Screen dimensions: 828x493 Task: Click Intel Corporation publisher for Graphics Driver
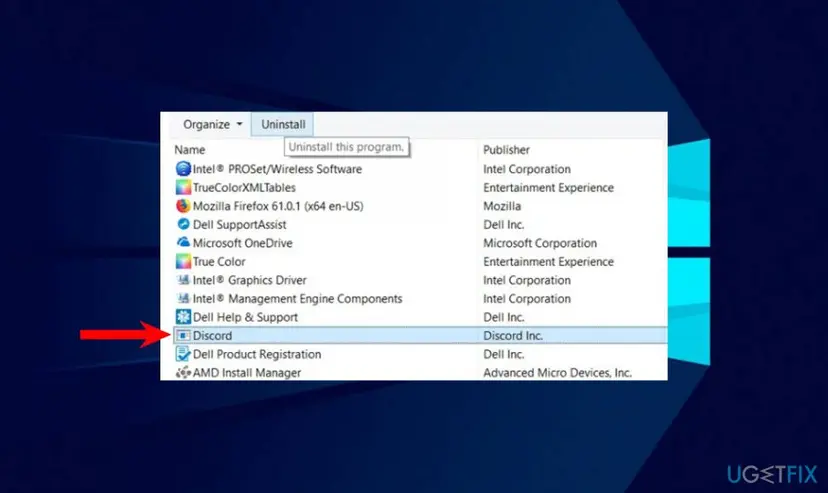point(526,280)
